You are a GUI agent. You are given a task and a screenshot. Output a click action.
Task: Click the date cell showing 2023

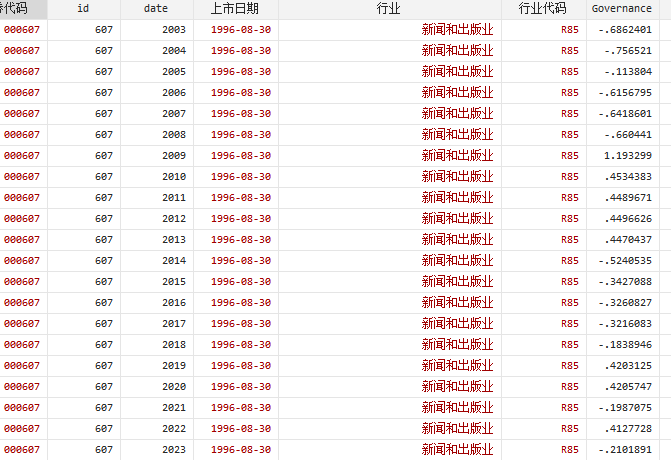pyautogui.click(x=173, y=450)
